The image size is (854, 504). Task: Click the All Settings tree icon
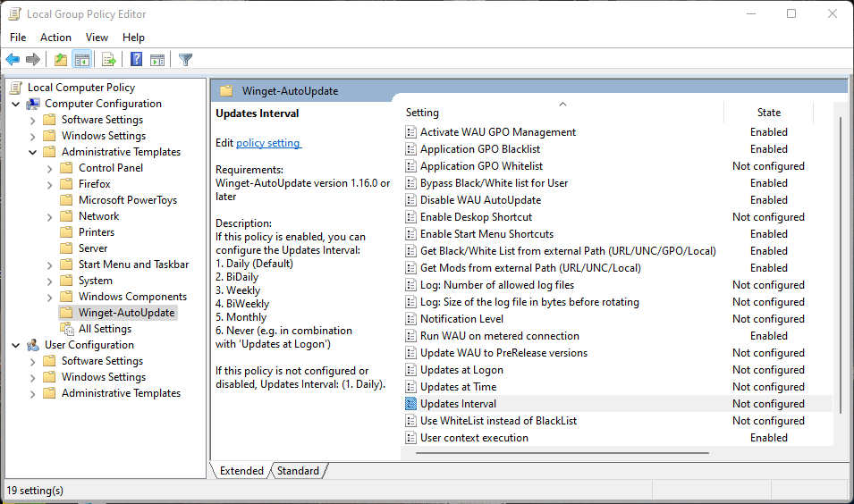point(67,329)
